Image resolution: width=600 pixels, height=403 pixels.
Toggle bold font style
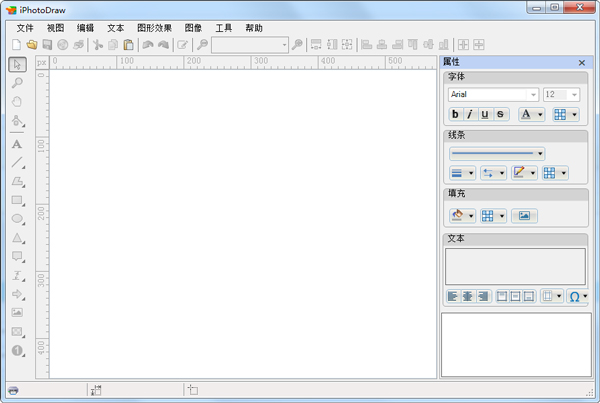(x=455, y=114)
